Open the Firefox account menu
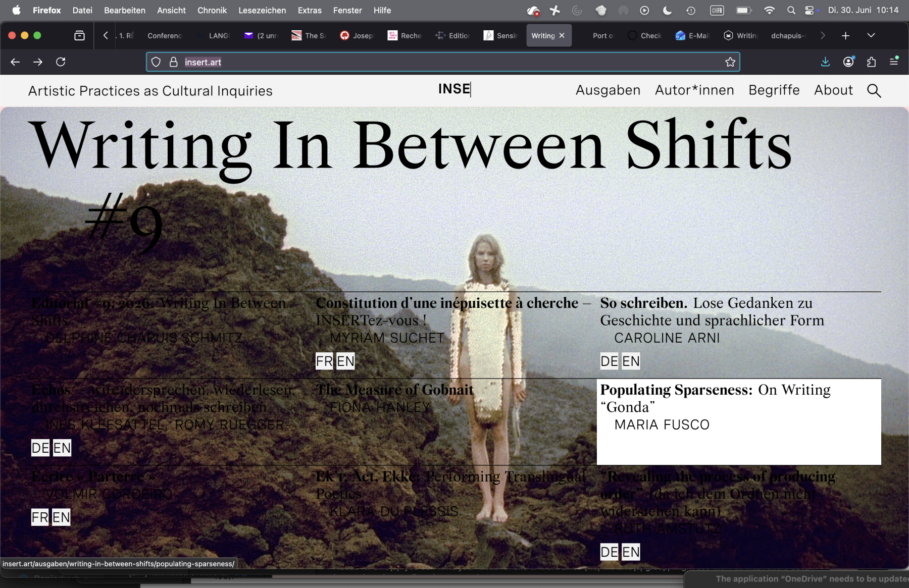The width and height of the screenshot is (909, 588). pos(848,62)
